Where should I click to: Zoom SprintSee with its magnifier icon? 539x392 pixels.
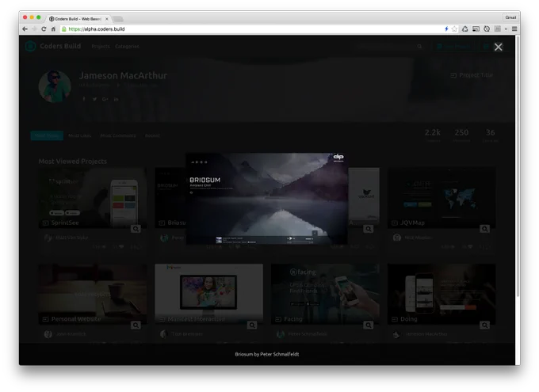point(136,229)
